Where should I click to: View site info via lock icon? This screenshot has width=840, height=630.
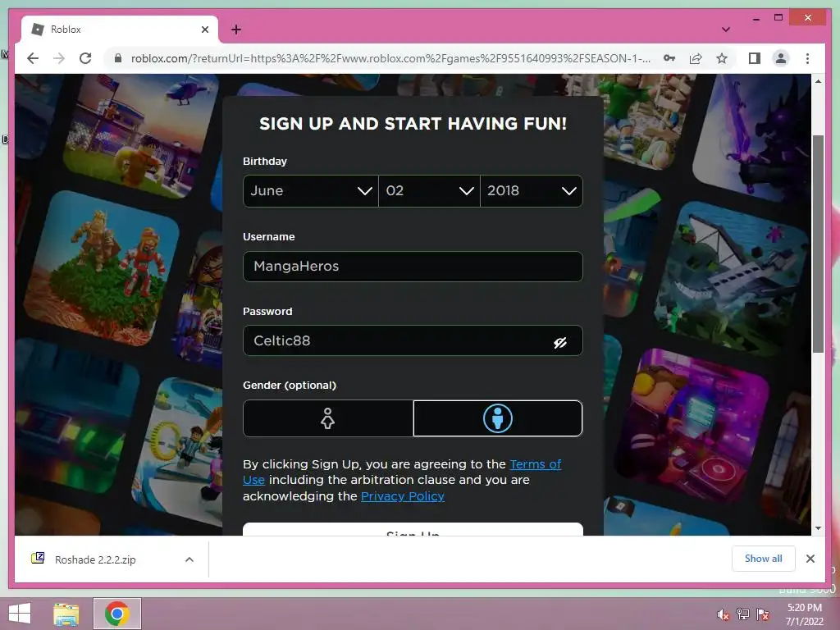coord(118,58)
